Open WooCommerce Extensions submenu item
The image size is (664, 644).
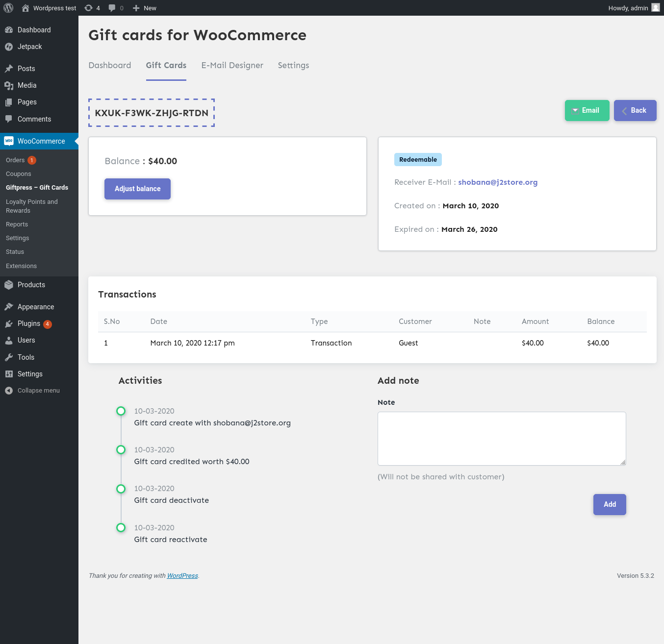pyautogui.click(x=22, y=266)
